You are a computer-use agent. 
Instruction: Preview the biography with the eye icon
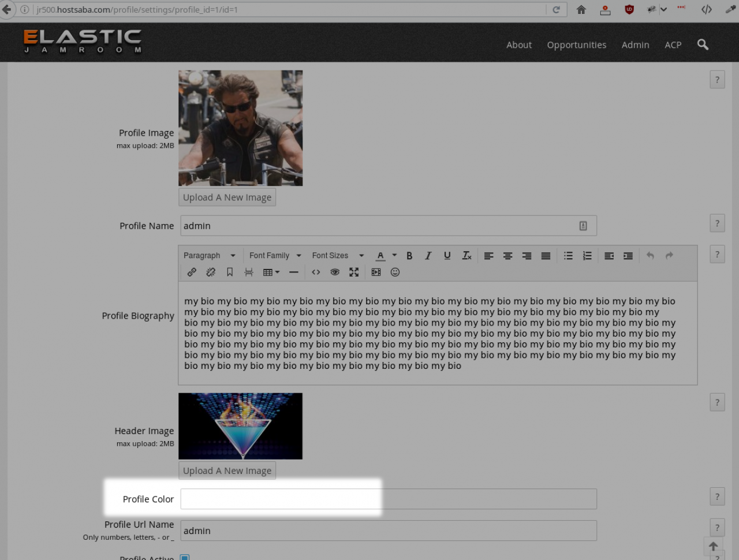coord(335,272)
